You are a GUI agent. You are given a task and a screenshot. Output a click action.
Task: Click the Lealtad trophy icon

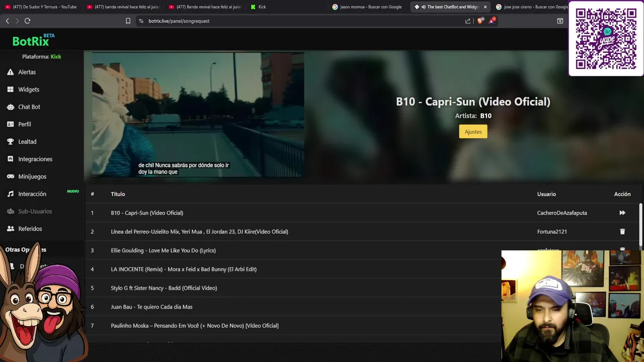coord(10,142)
